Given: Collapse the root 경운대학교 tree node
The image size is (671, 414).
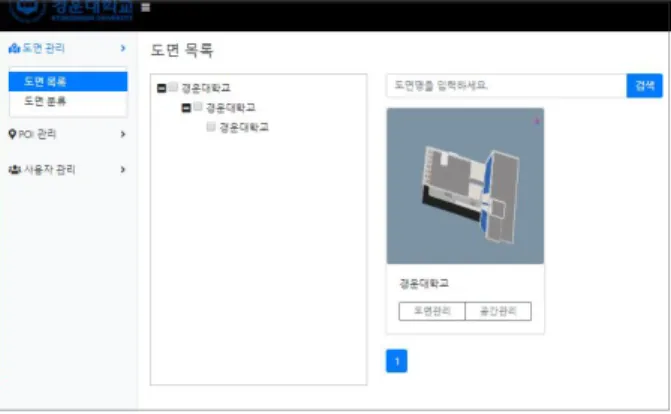Looking at the screenshot, I should click(161, 88).
